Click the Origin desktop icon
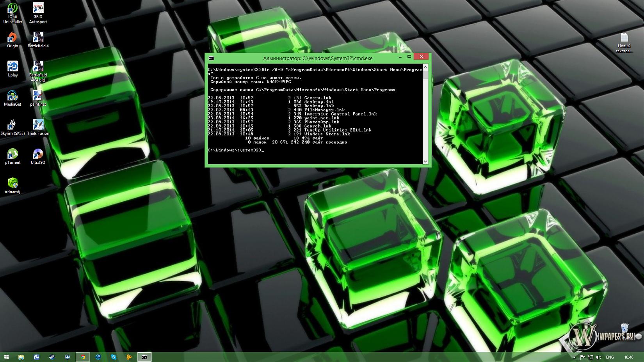 point(12,40)
